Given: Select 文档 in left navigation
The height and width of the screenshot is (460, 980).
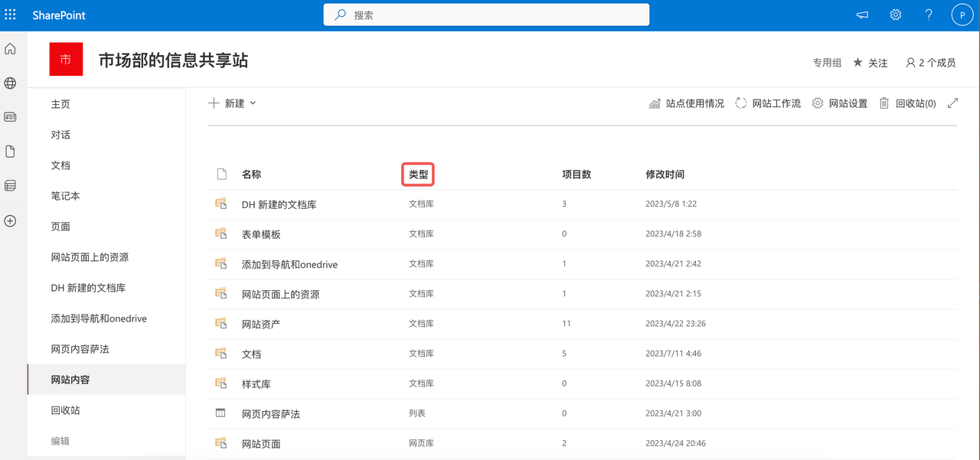Looking at the screenshot, I should pos(60,165).
